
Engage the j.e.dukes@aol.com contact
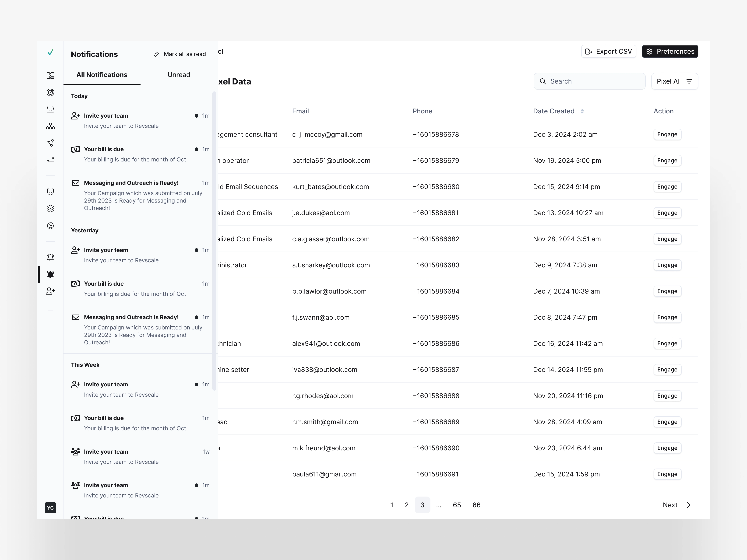[x=667, y=213]
